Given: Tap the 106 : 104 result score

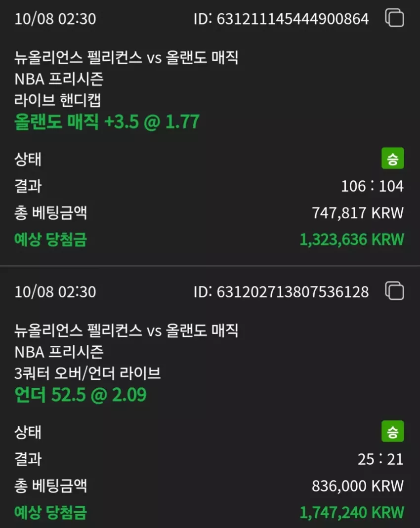Looking at the screenshot, I should [372, 186].
